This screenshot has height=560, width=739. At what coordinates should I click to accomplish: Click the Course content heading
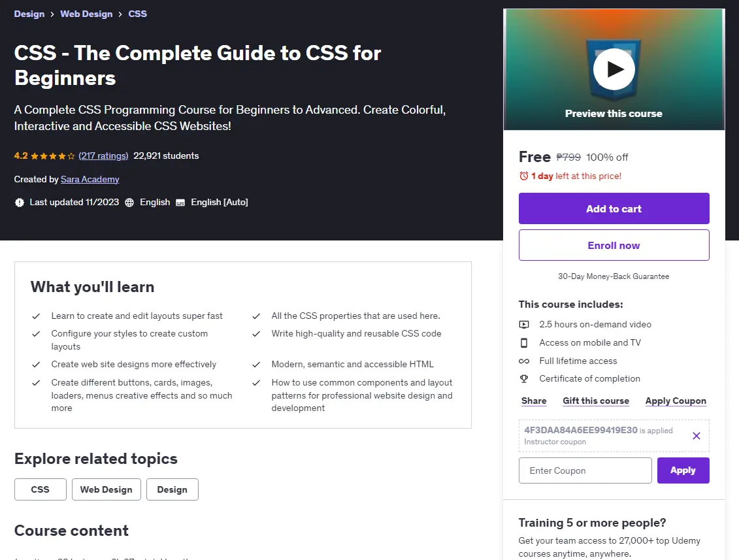point(71,531)
